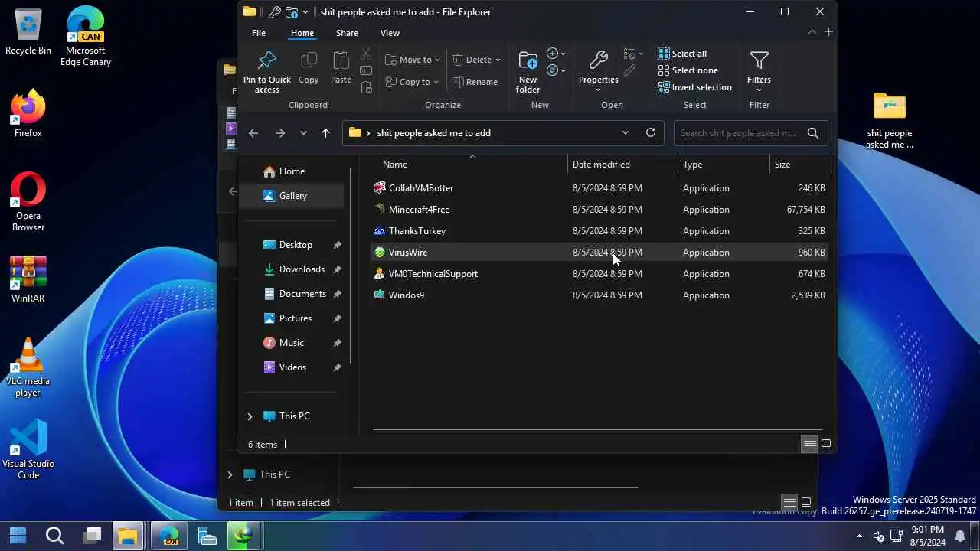Go to Home in the navigation pane
Viewport: 980px width, 551px height.
click(x=292, y=171)
